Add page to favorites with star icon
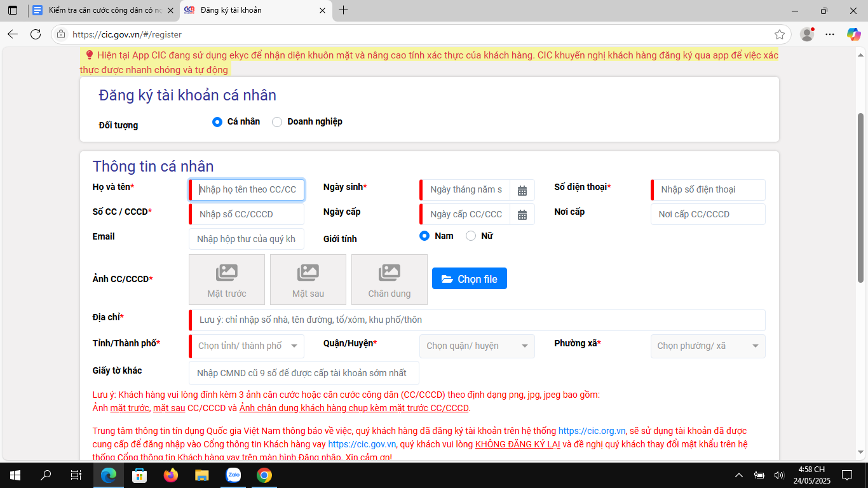The width and height of the screenshot is (868, 488). coord(780,34)
